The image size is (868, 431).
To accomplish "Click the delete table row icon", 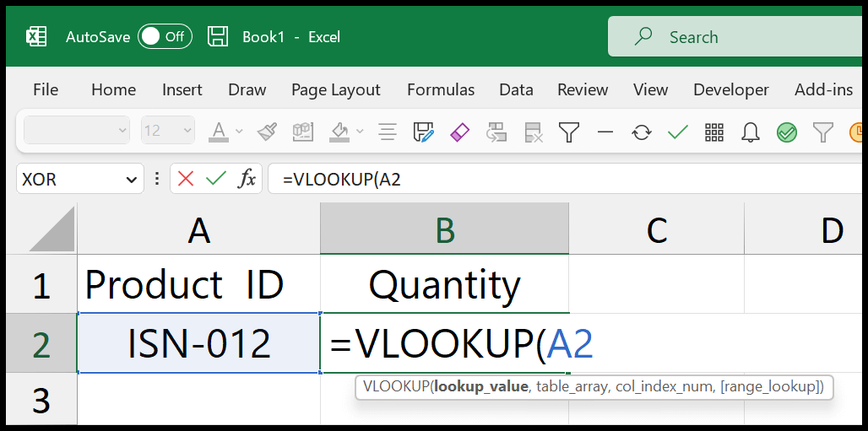I will click(533, 132).
